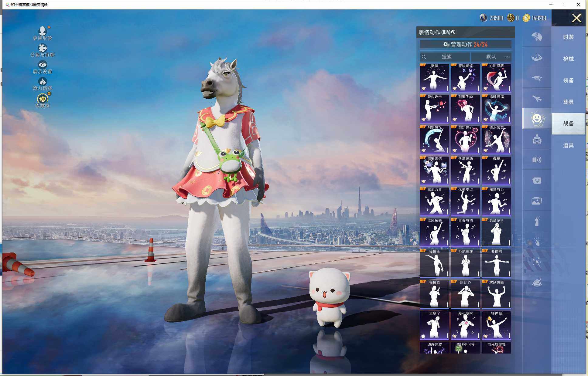This screenshot has height=376, width=588.
Task: Click the 搜索 search field
Action: click(445, 57)
